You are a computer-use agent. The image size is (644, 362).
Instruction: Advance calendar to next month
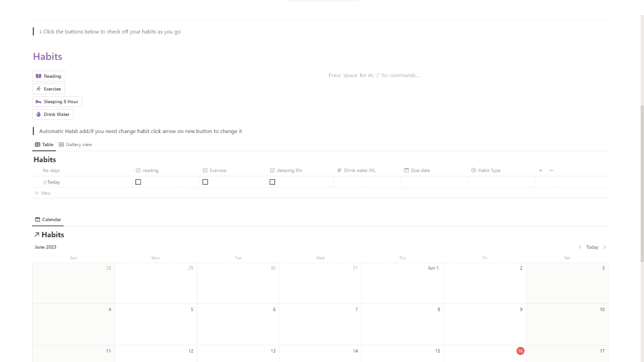[605, 247]
